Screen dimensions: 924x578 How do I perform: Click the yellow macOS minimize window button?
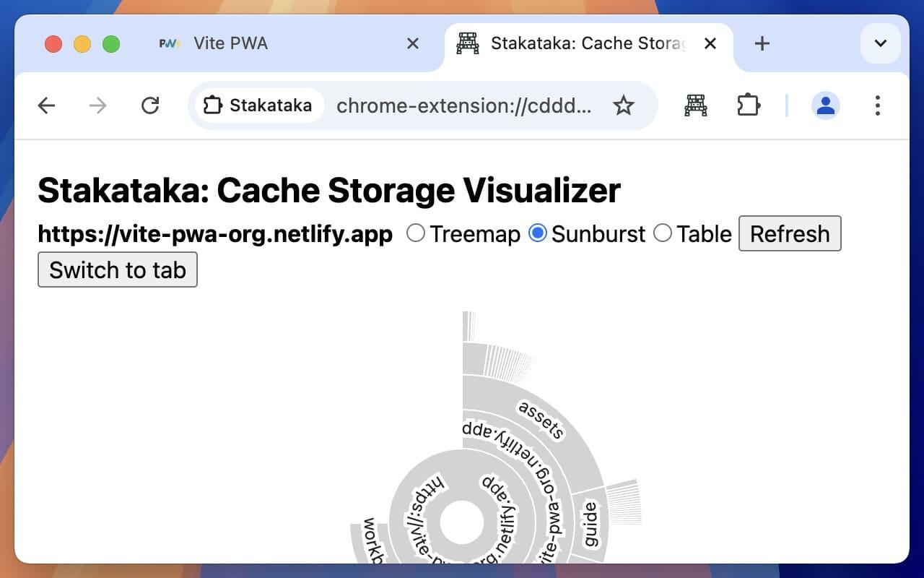[82, 44]
